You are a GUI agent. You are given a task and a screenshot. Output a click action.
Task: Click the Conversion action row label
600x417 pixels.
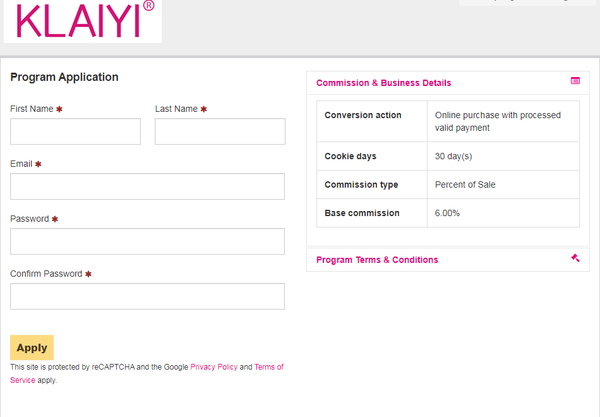click(x=363, y=115)
